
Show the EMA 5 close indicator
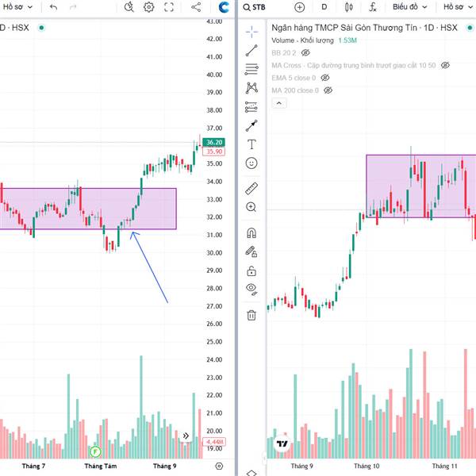click(x=325, y=78)
